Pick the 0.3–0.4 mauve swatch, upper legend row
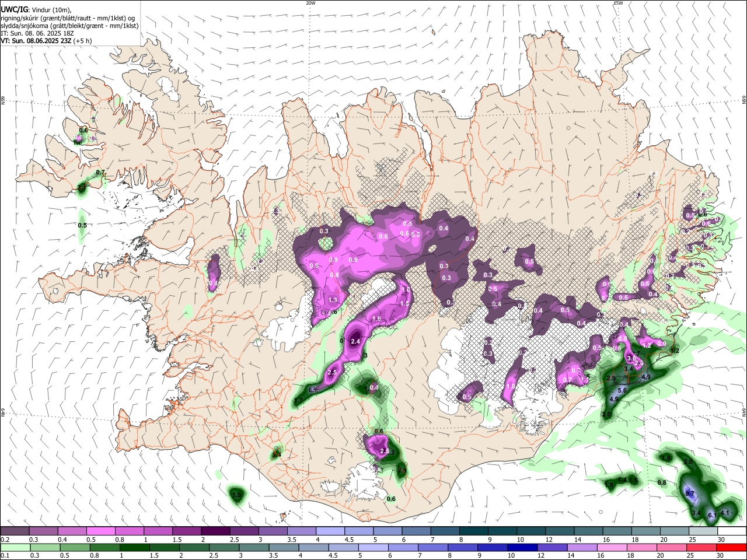This screenshot has height=560, width=747. [x=43, y=531]
